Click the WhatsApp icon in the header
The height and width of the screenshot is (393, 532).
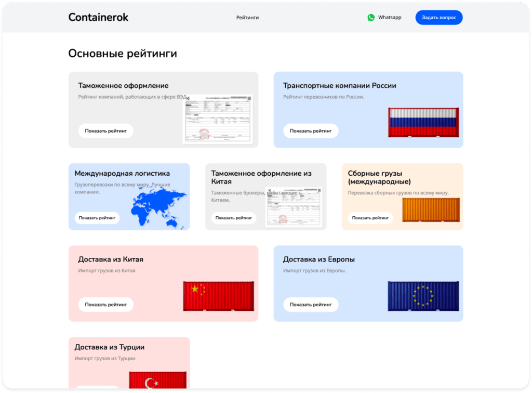tap(370, 17)
